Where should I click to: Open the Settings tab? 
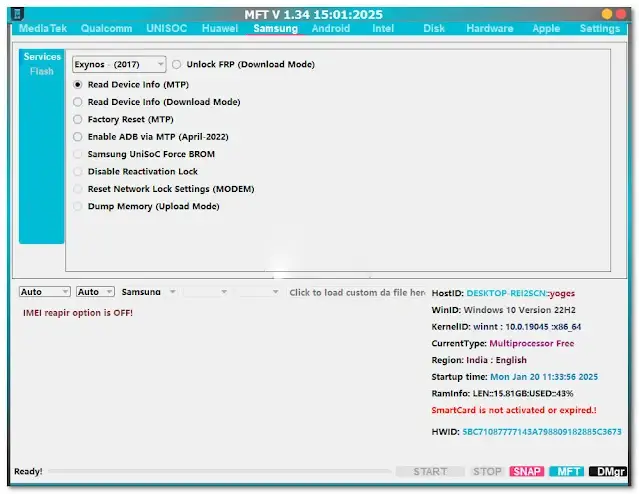tap(600, 29)
